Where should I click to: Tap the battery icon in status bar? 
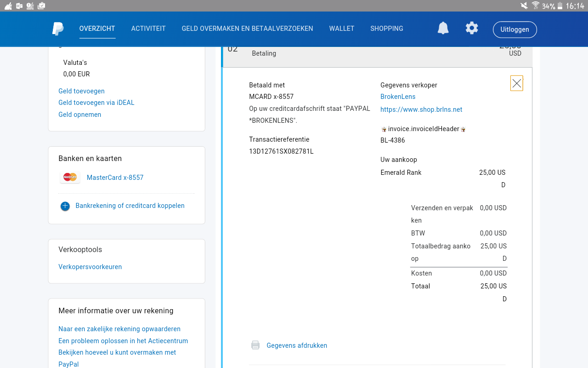tap(560, 6)
